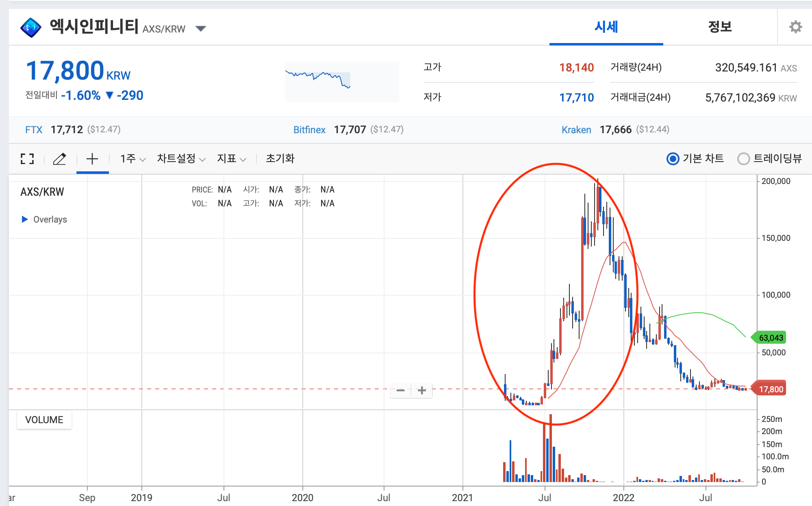Click the 초기화 reset button
Image resolution: width=812 pixels, height=506 pixels.
280,159
